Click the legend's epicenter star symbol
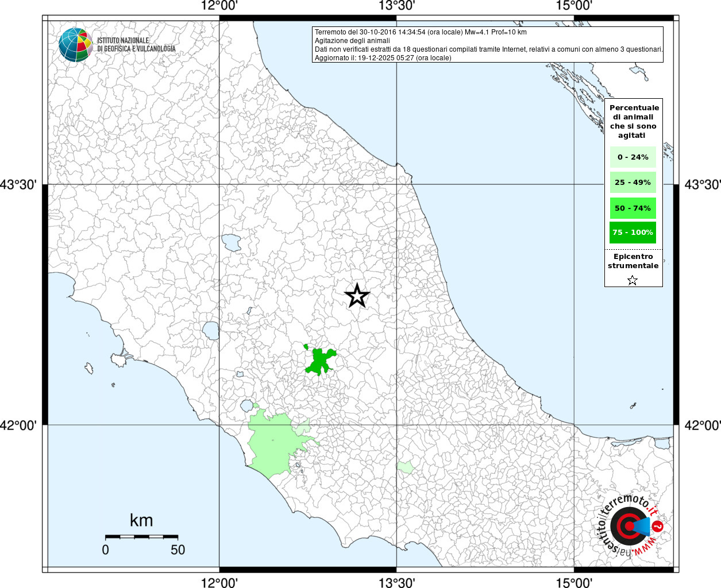 633,280
